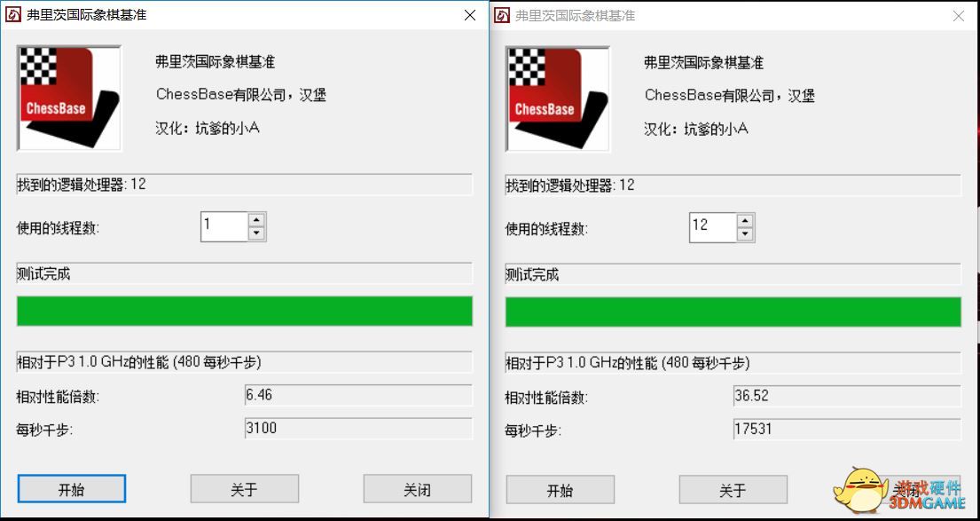Close the right benchmark window with X
This screenshot has width=980, height=521.
click(959, 16)
